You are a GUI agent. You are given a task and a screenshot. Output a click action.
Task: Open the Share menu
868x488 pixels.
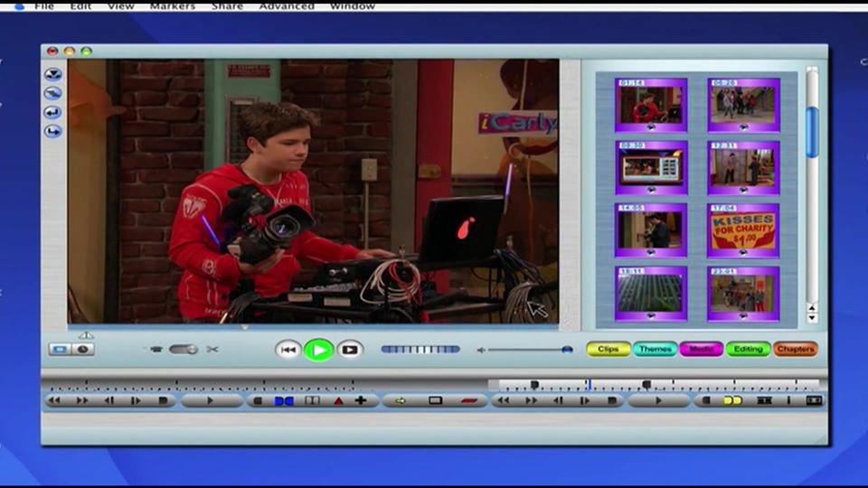(x=227, y=6)
